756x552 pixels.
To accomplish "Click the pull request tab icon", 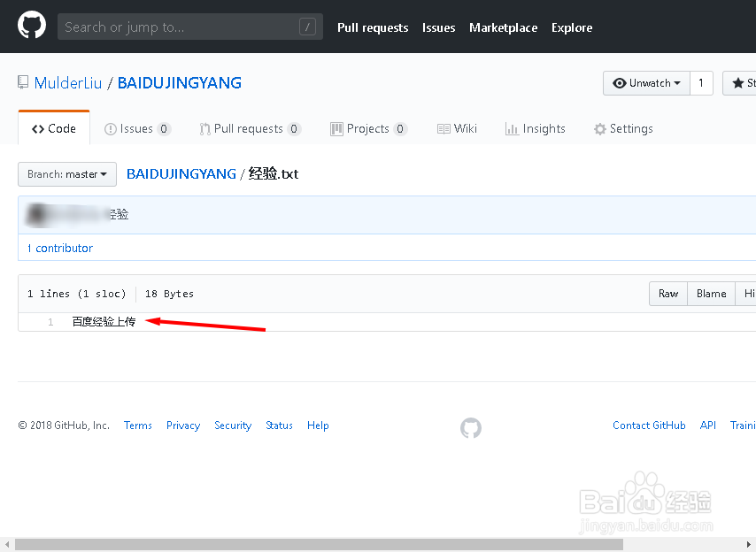I will coord(204,129).
